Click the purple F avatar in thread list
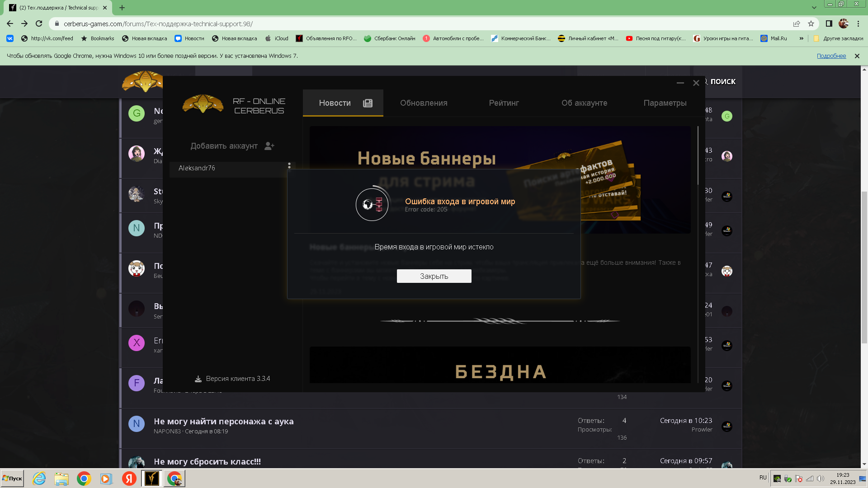This screenshot has height=488, width=868. [x=137, y=383]
